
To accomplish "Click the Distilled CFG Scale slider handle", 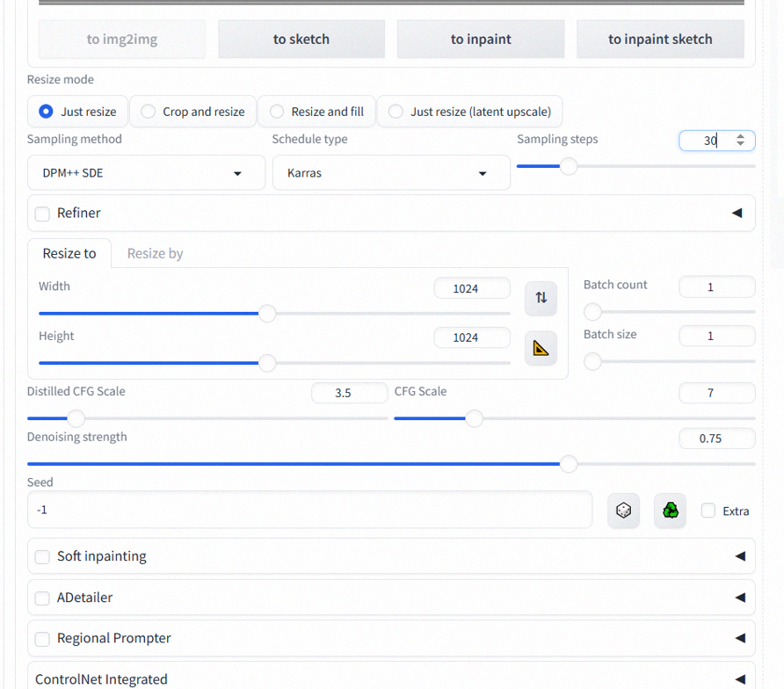I will [x=76, y=418].
